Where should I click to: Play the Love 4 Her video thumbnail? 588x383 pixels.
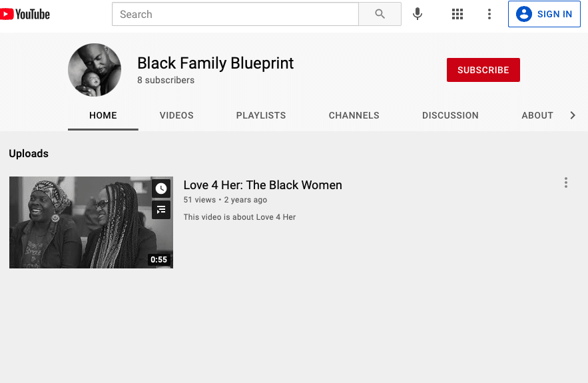click(x=91, y=222)
